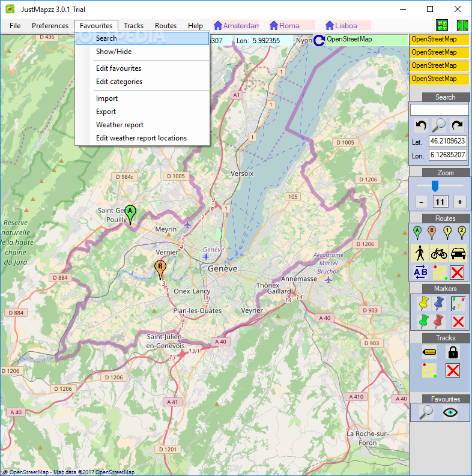Click the Lat. coordinate field

point(448,141)
